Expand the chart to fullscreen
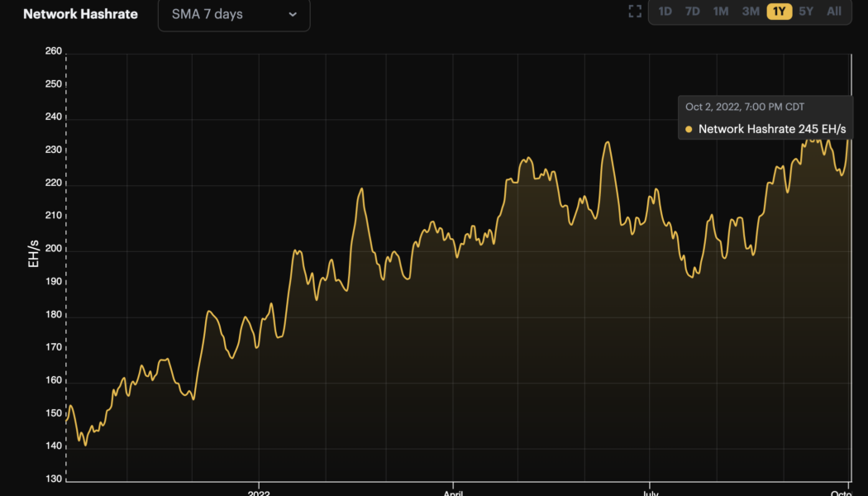 (x=635, y=12)
